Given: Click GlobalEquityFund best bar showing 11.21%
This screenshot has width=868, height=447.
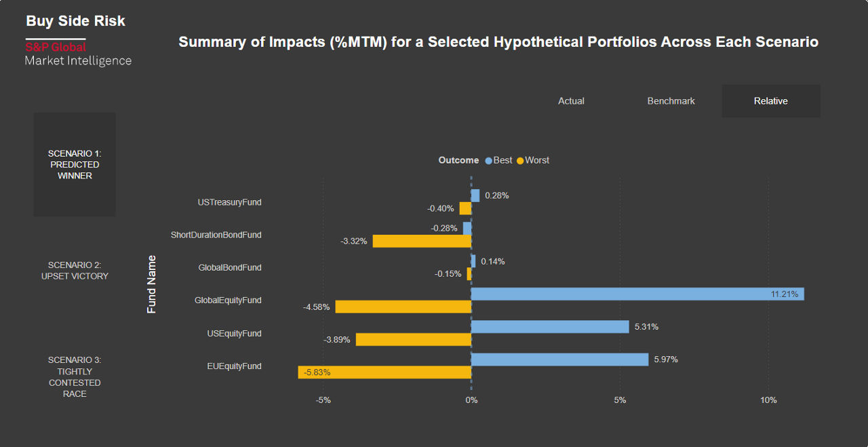Looking at the screenshot, I should tap(637, 294).
